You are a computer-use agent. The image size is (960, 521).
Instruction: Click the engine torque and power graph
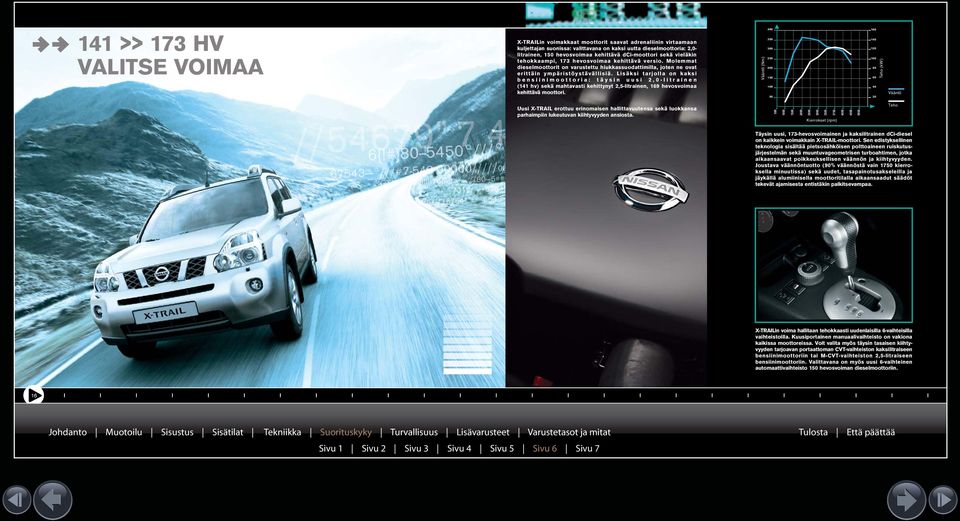coord(833,73)
